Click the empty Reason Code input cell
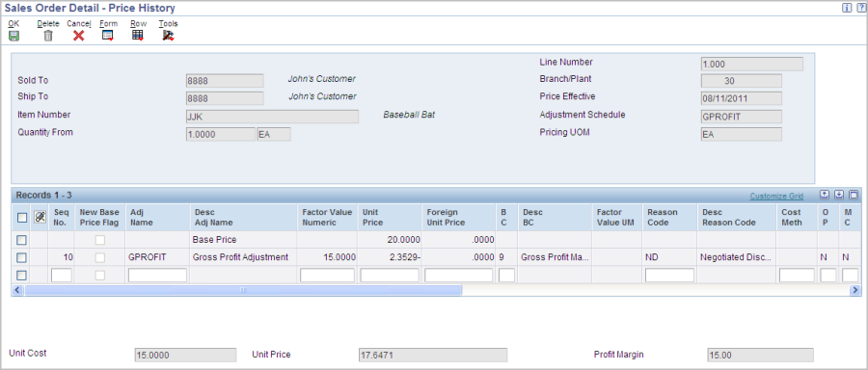The height and width of the screenshot is (370, 868). (670, 275)
